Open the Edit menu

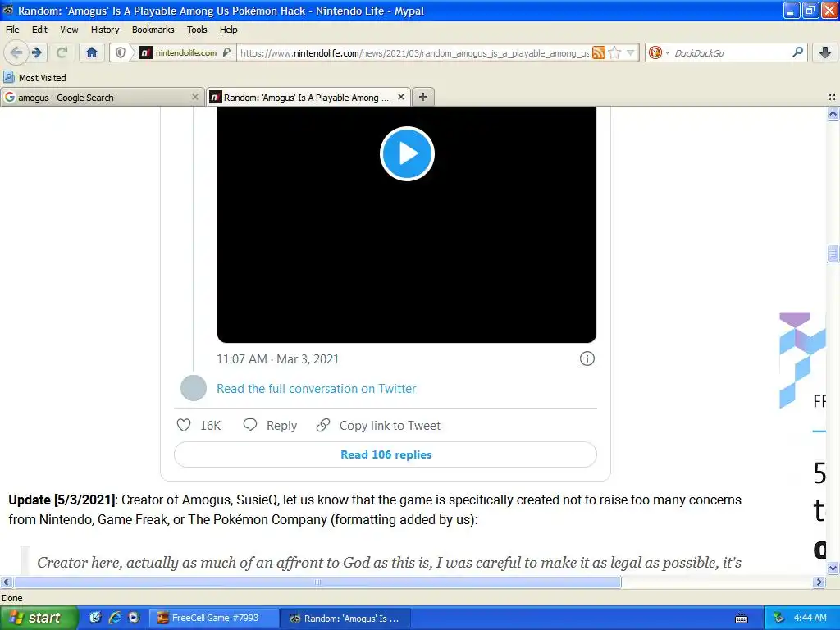click(x=39, y=30)
